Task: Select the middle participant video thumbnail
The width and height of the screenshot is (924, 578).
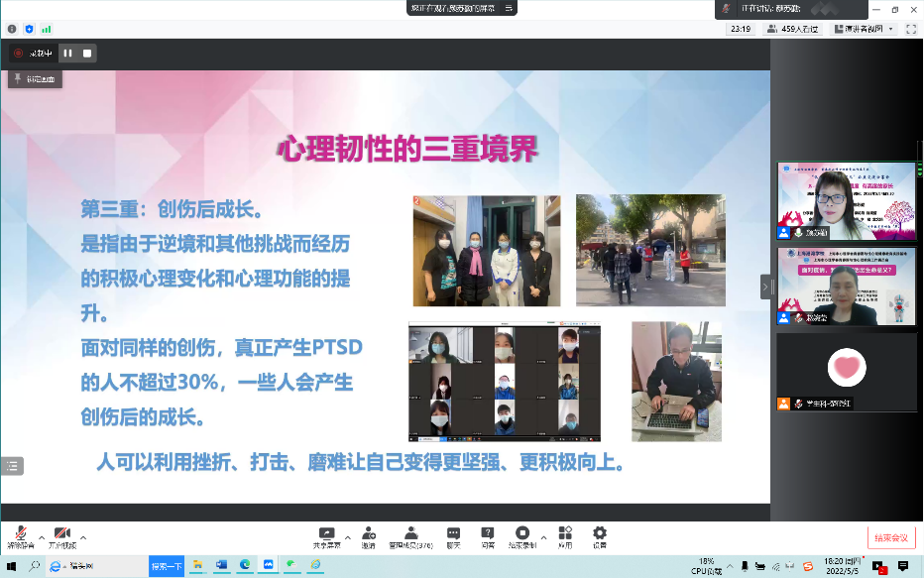Action: pos(847,287)
